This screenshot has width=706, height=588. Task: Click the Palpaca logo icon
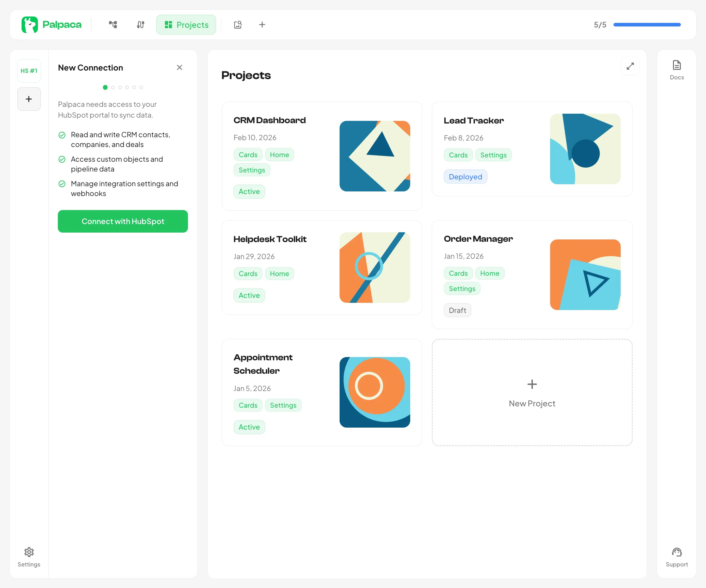point(30,24)
